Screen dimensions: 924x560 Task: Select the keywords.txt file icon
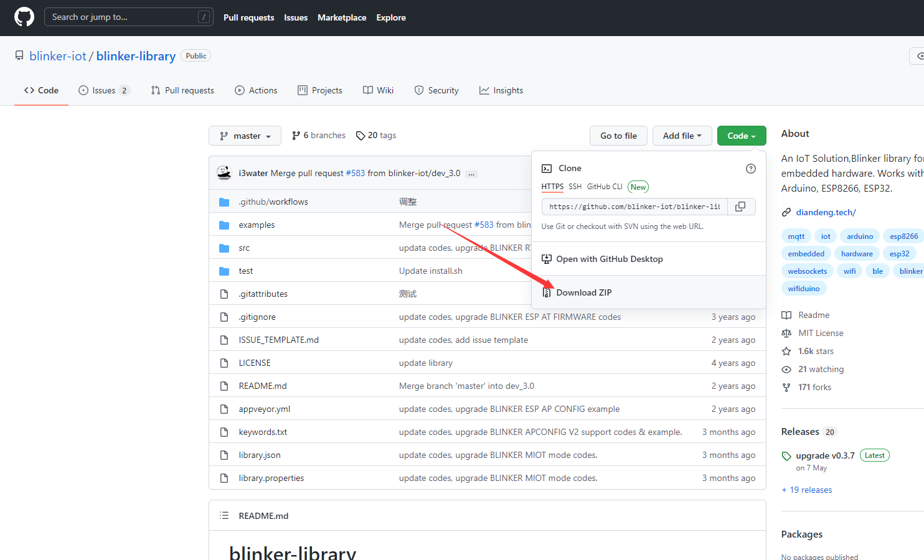coord(224,432)
